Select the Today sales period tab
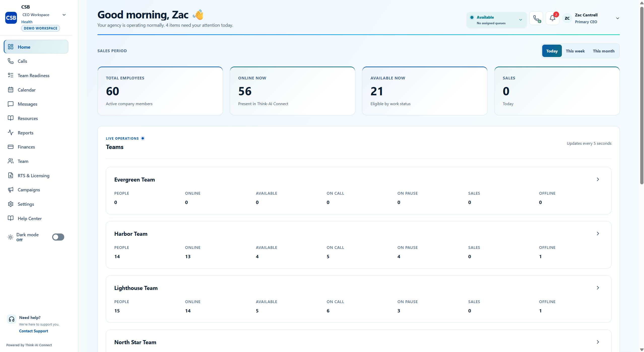 pyautogui.click(x=552, y=51)
